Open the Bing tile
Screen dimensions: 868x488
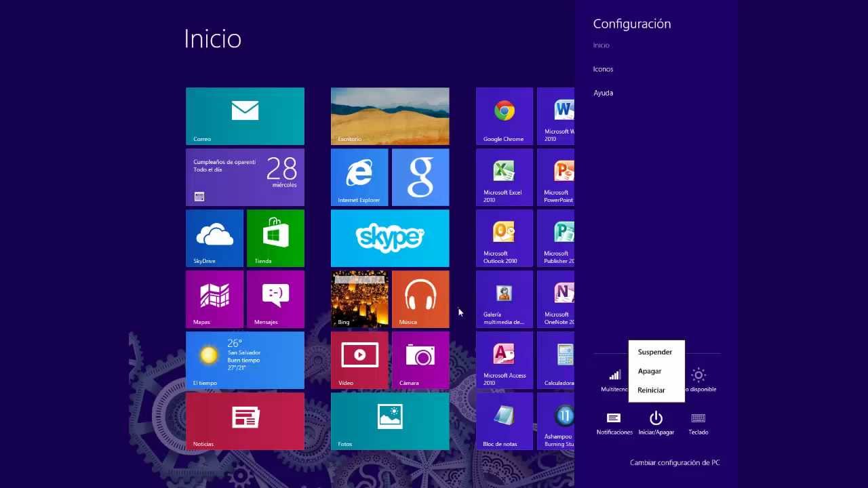(x=359, y=299)
